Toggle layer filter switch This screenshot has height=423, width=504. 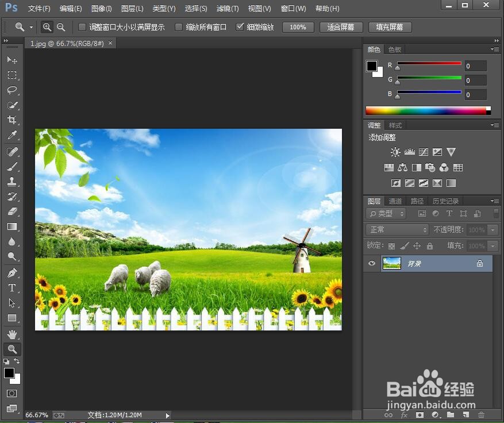point(497,213)
